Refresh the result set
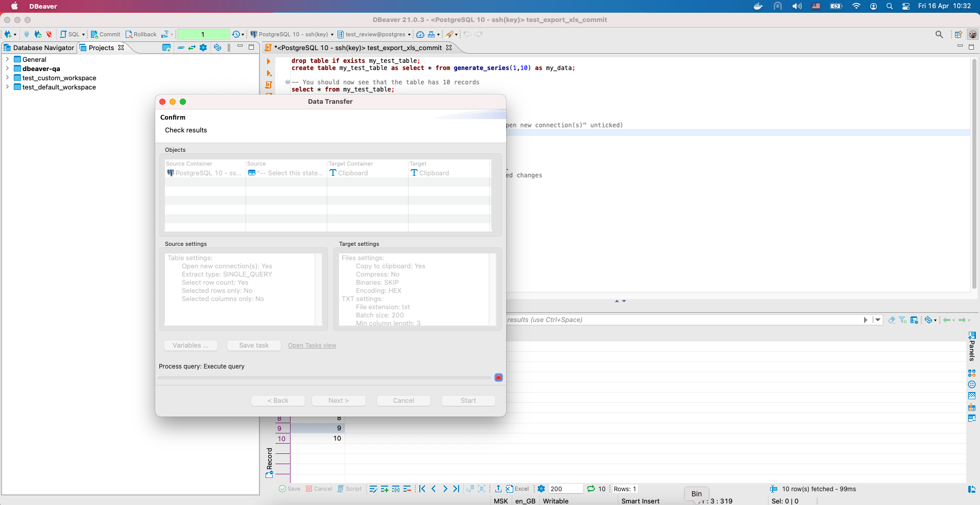Screen dimensions: 980x505 [x=592, y=489]
